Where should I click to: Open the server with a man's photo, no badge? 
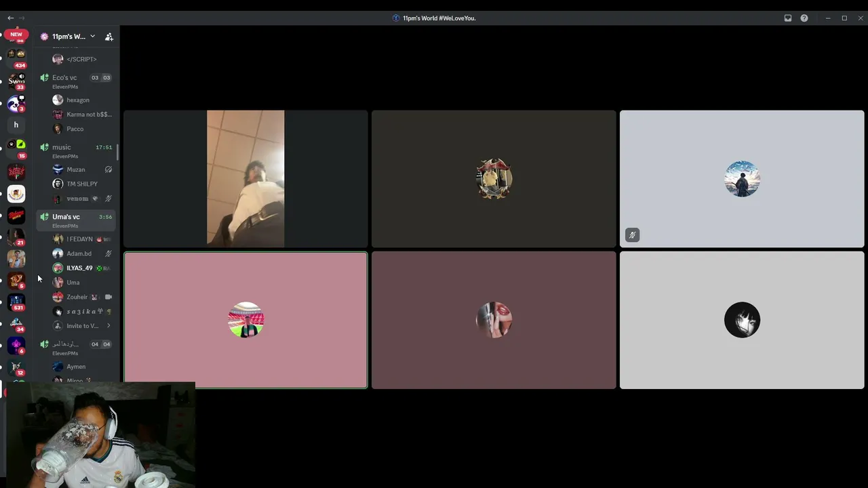coord(16,258)
